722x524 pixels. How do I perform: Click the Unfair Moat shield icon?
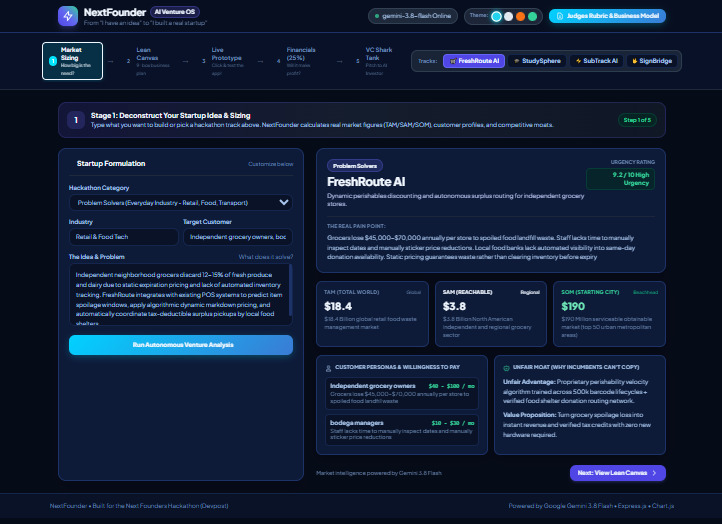pyautogui.click(x=506, y=368)
